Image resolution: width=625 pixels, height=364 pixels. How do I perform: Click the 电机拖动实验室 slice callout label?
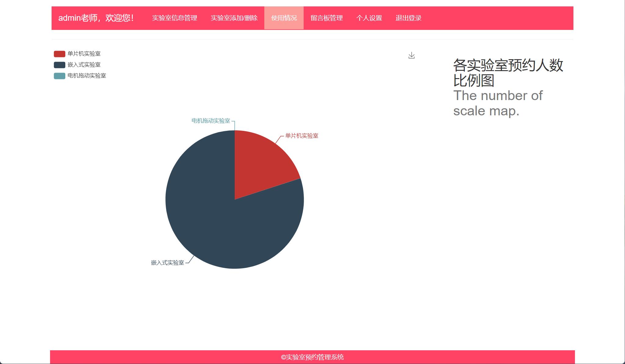click(x=211, y=121)
